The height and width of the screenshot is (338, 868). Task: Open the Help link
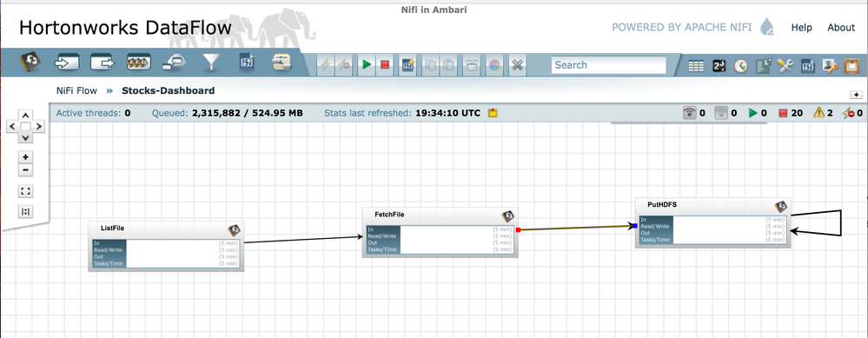801,28
